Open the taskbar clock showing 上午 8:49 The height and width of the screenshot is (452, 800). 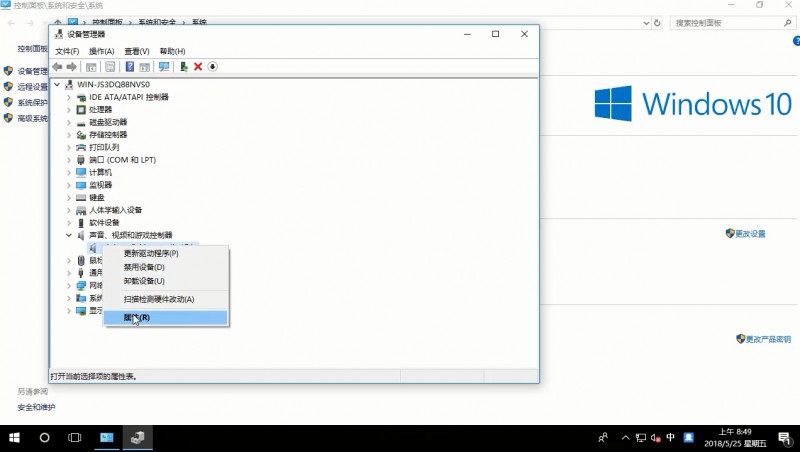coord(735,438)
